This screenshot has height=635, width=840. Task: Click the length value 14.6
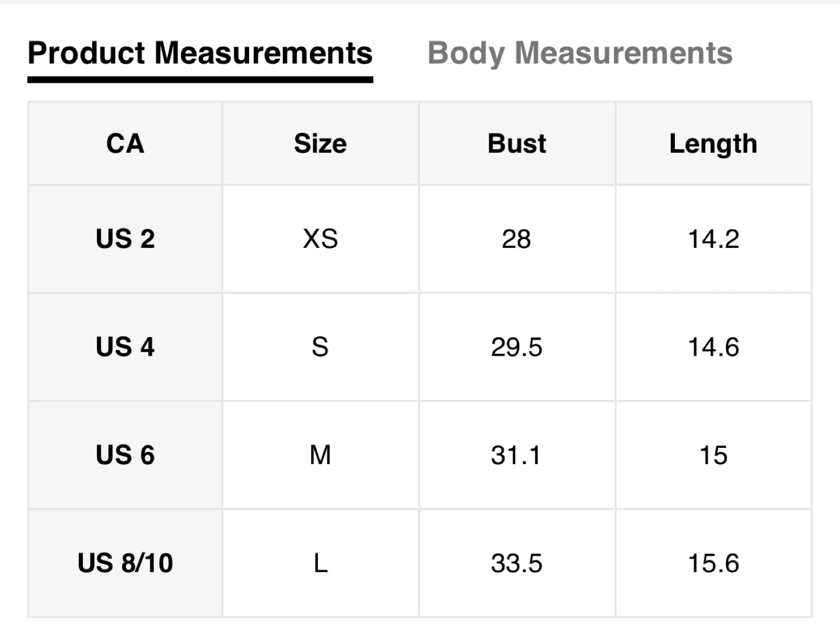713,347
